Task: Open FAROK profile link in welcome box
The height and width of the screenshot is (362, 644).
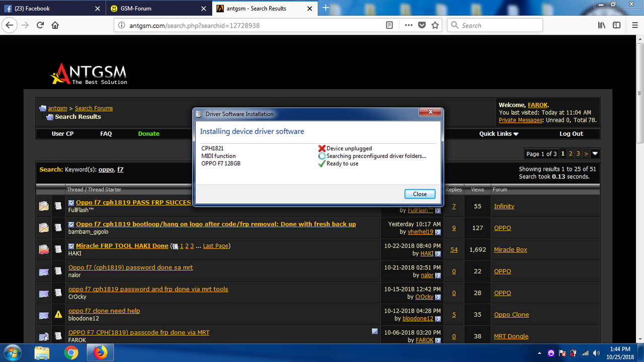Action: pyautogui.click(x=537, y=105)
